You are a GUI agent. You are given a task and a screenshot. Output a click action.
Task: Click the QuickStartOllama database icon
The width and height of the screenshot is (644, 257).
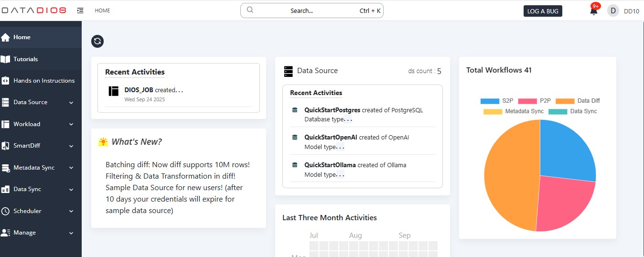295,165
